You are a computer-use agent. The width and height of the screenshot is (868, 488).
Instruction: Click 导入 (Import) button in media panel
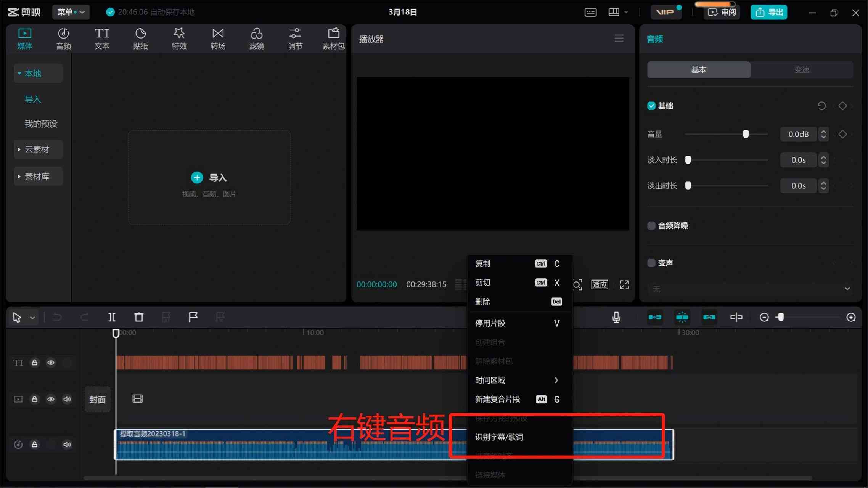pyautogui.click(x=209, y=177)
